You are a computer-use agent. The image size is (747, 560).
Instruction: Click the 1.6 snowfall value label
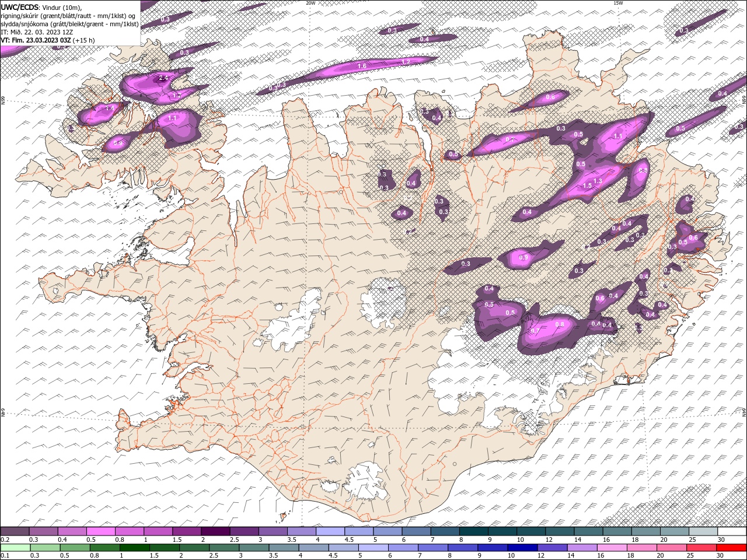pyautogui.click(x=362, y=66)
